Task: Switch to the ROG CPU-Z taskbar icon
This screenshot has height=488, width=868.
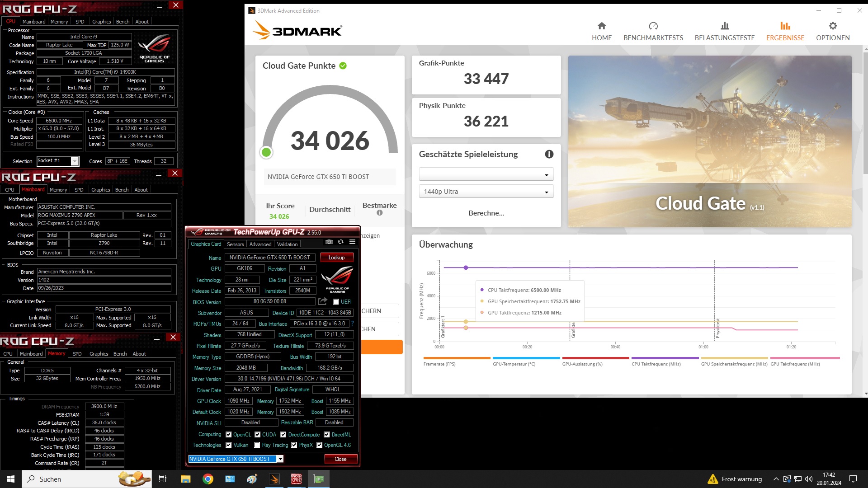Action: 297,479
